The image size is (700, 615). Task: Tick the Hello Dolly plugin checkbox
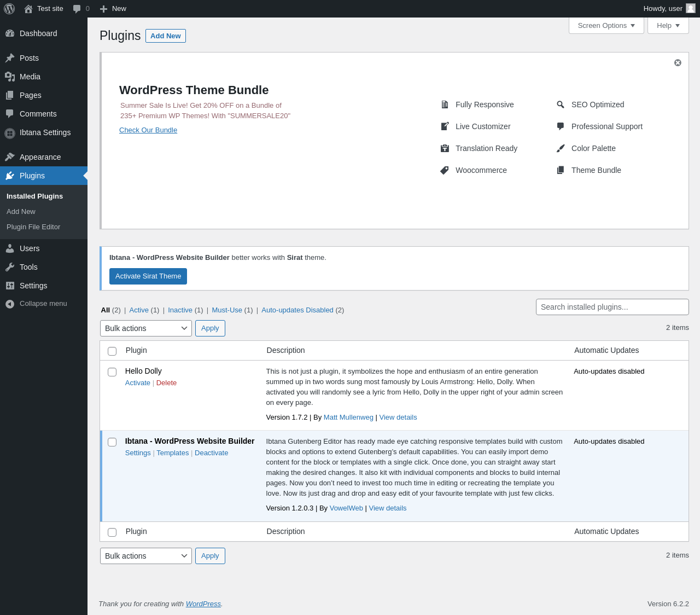[112, 372]
